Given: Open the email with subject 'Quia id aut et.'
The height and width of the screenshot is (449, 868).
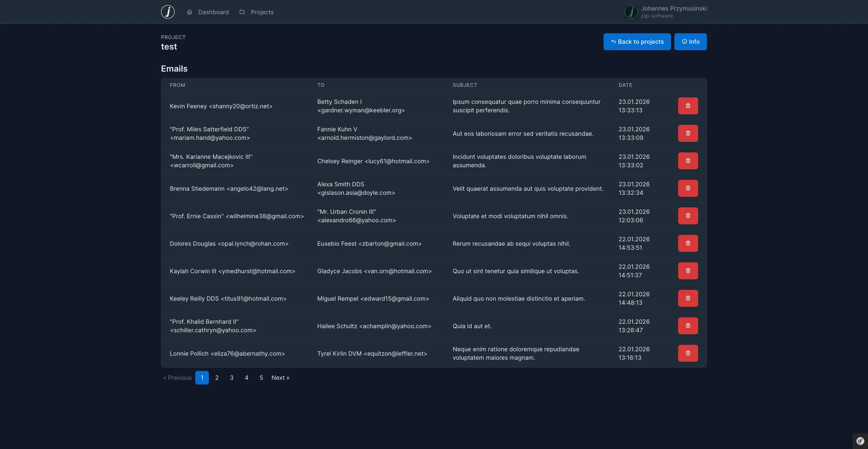Looking at the screenshot, I should click(472, 326).
